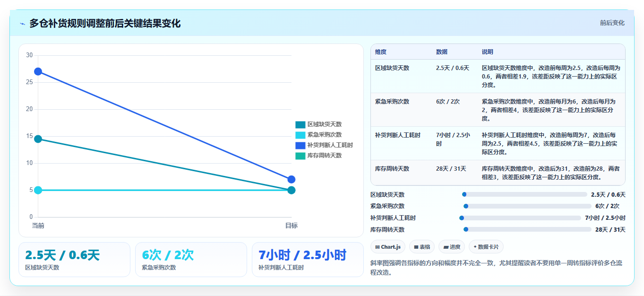Click the 区域缺货天数 description text in table
This screenshot has width=644, height=296.
coord(551,77)
